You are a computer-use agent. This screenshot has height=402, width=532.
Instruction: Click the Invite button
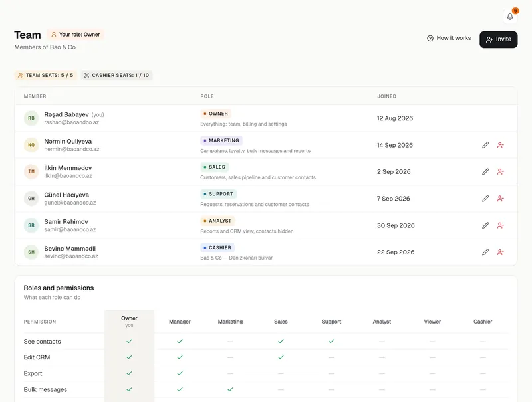498,39
